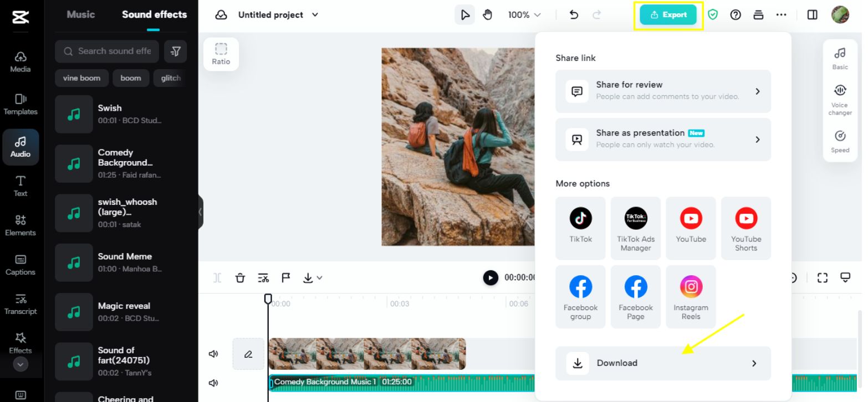Click the CapCut logo
The height and width of the screenshot is (402, 868).
point(21,17)
